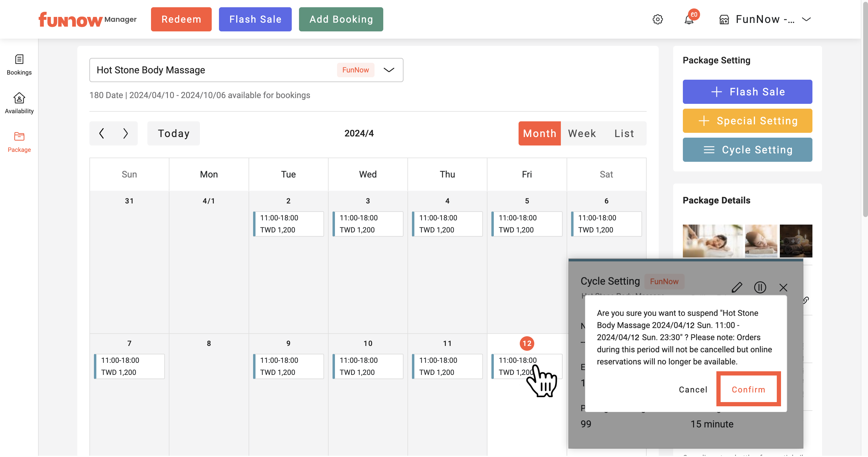The height and width of the screenshot is (457, 868).
Task: Cancel the suspend confirmation
Action: [x=693, y=390]
